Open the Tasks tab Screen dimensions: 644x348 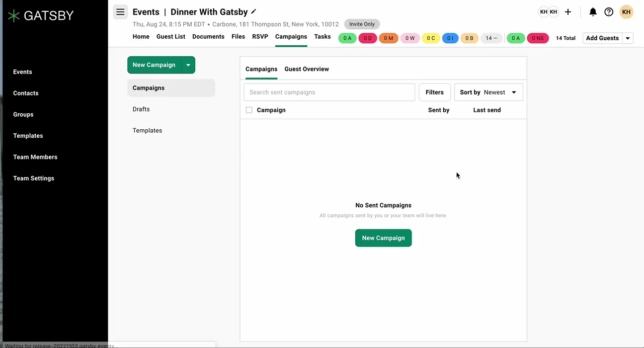[323, 37]
